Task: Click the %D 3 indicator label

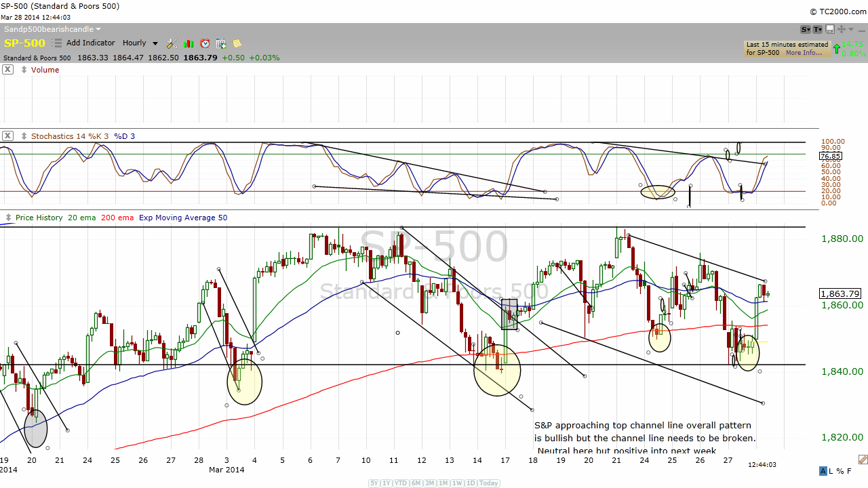Action: tap(124, 136)
